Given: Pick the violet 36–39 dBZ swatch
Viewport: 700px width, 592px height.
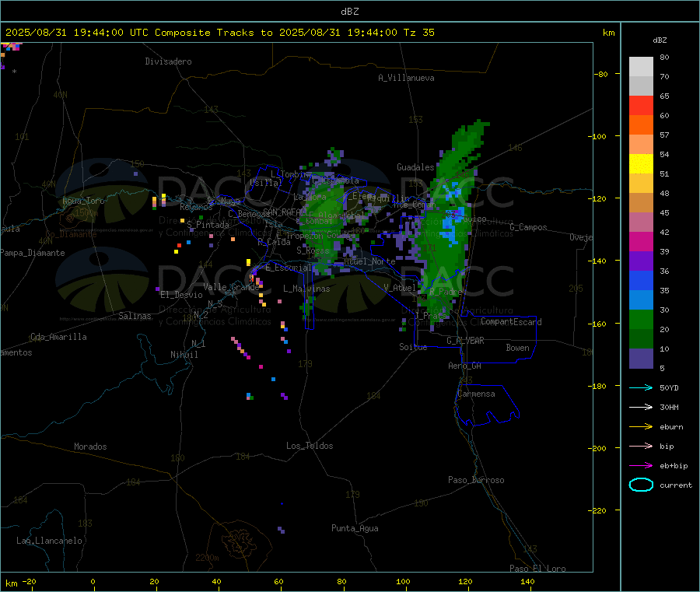Looking at the screenshot, I should coord(641,261).
